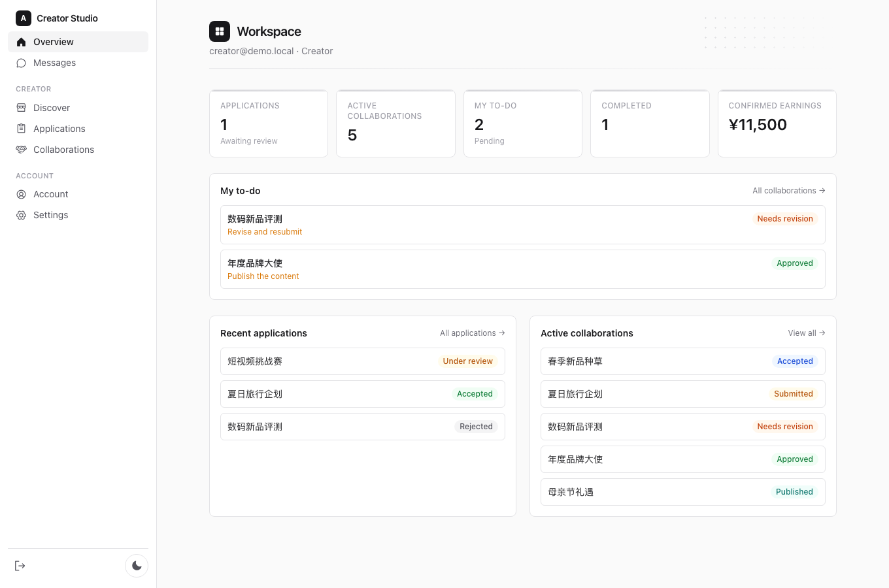Open Applications from the sidebar
The height and width of the screenshot is (588, 889).
coord(78,129)
